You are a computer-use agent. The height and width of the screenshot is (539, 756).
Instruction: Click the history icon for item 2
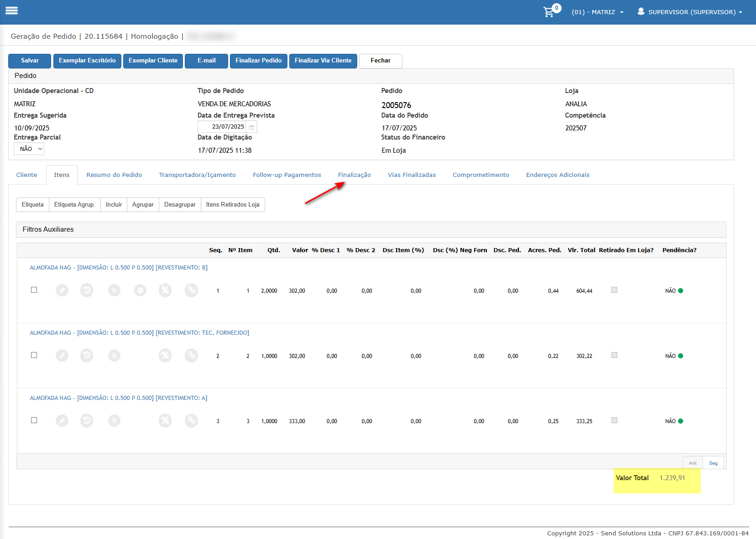pos(87,355)
